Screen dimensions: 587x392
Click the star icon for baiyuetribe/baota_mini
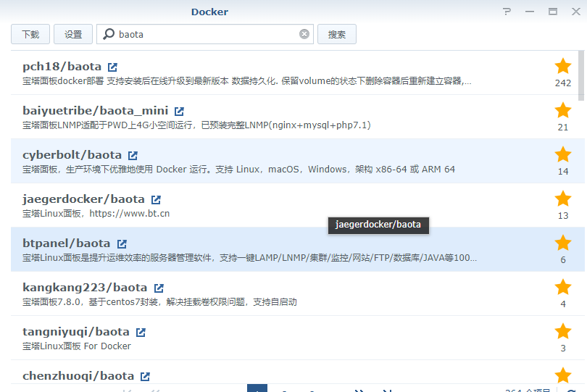(x=562, y=110)
